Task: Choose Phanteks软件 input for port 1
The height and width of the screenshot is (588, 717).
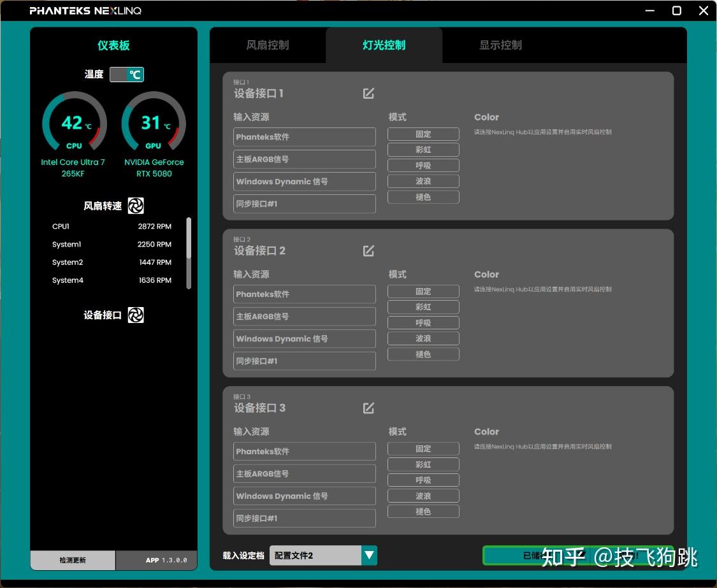Action: pyautogui.click(x=305, y=137)
